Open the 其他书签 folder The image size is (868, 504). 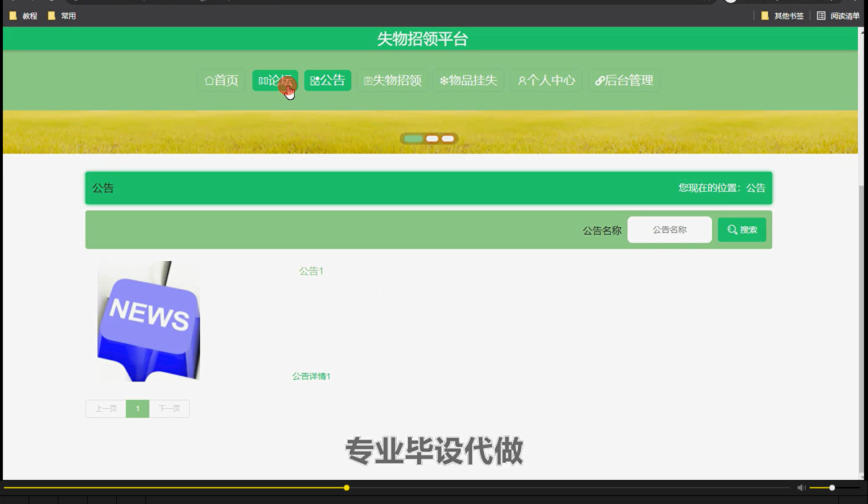click(x=780, y=15)
